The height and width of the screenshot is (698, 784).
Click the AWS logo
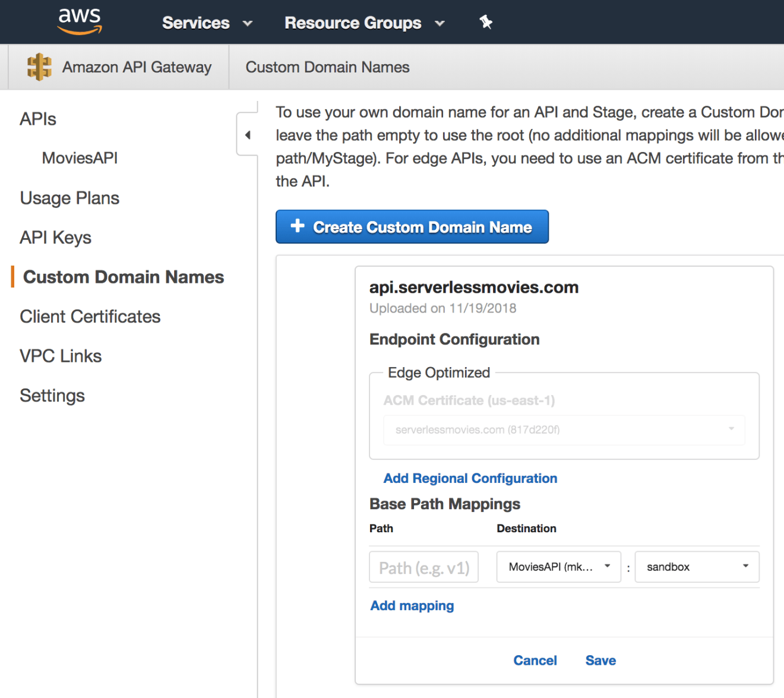(80, 21)
